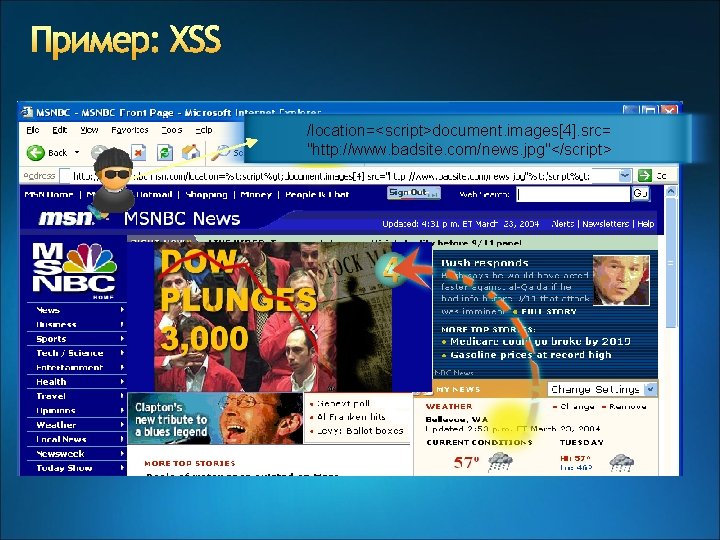Click the page scrollbar up arrow
The image size is (720, 540).
tap(671, 191)
